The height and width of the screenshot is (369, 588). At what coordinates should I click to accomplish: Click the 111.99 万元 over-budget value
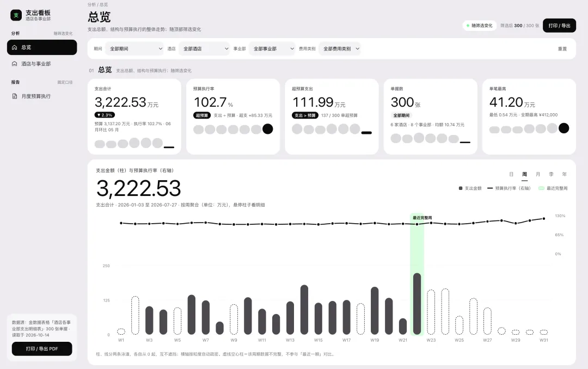(318, 102)
